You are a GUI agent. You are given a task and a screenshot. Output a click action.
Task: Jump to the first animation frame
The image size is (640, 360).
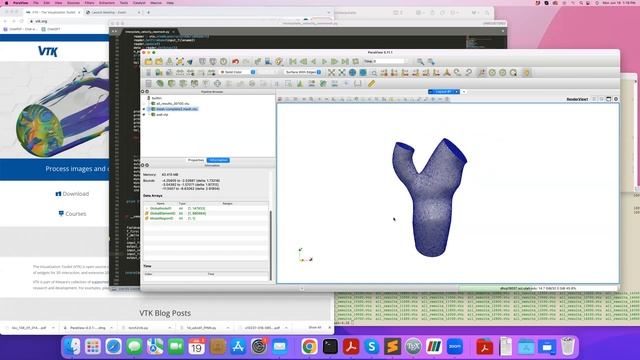[x=293, y=62]
